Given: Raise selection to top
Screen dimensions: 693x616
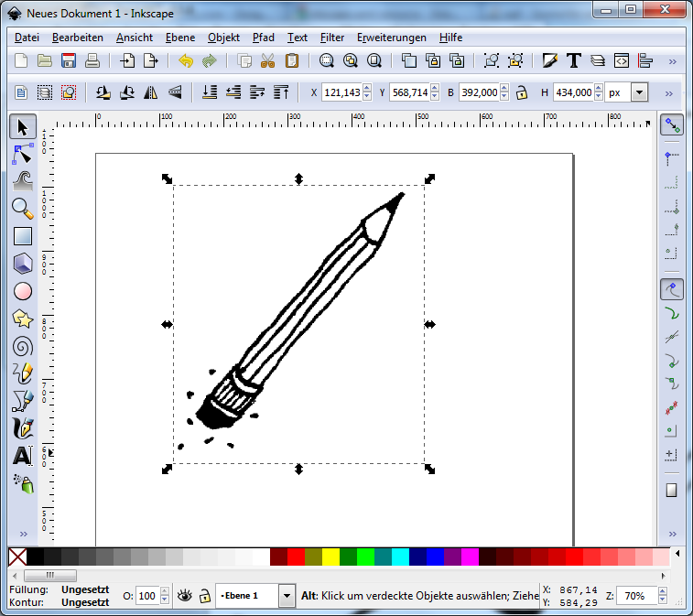Looking at the screenshot, I should (x=281, y=92).
